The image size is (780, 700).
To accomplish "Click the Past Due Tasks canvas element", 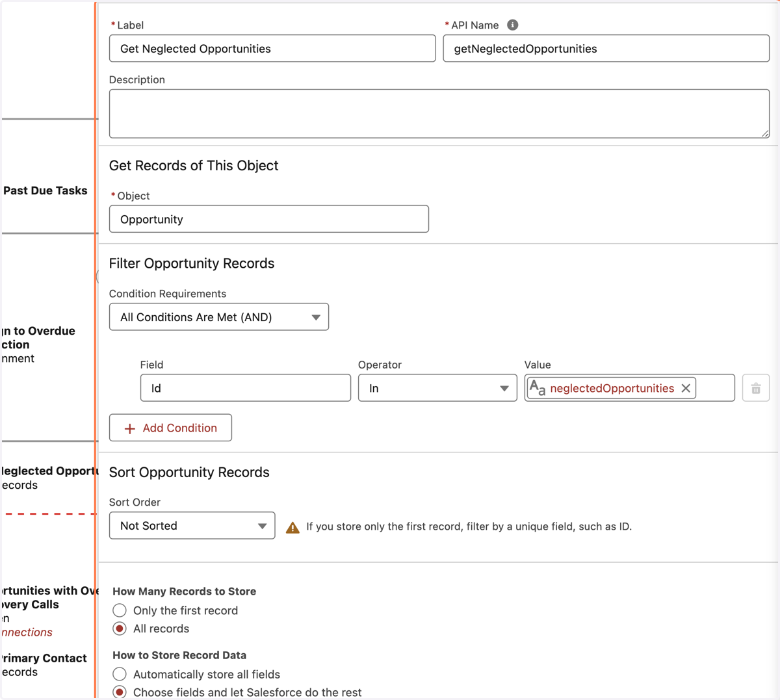I will tap(45, 190).
